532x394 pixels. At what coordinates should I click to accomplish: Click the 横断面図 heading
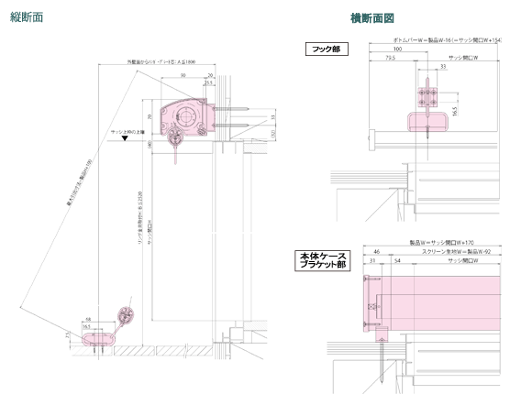click(x=372, y=18)
